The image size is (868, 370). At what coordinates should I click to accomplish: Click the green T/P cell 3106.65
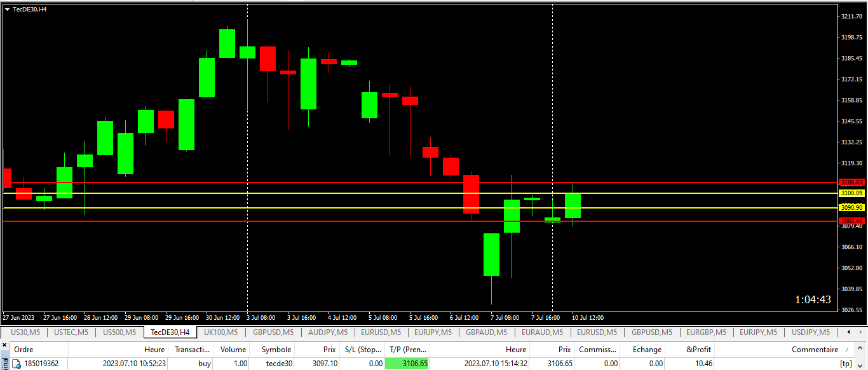pos(408,364)
